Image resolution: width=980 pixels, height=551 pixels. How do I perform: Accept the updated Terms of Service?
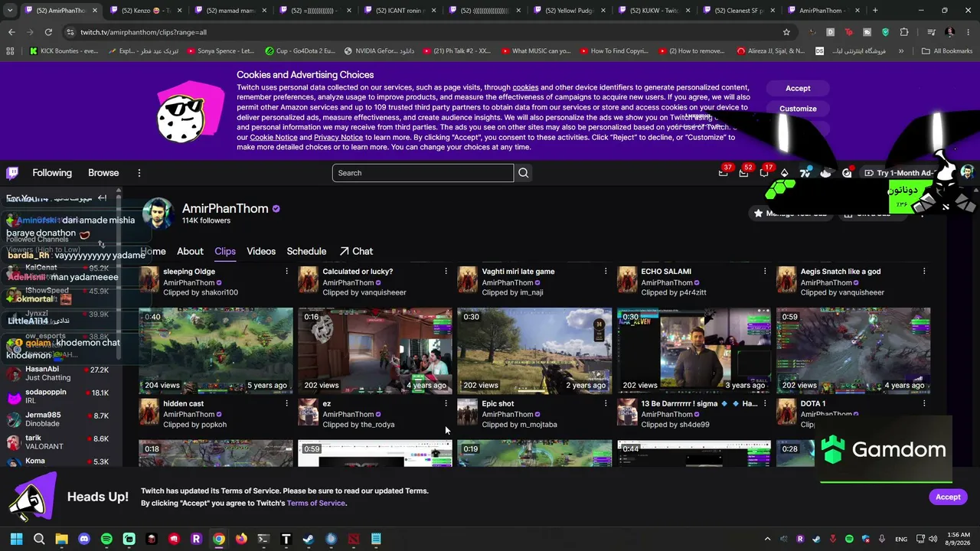pyautogui.click(x=948, y=497)
